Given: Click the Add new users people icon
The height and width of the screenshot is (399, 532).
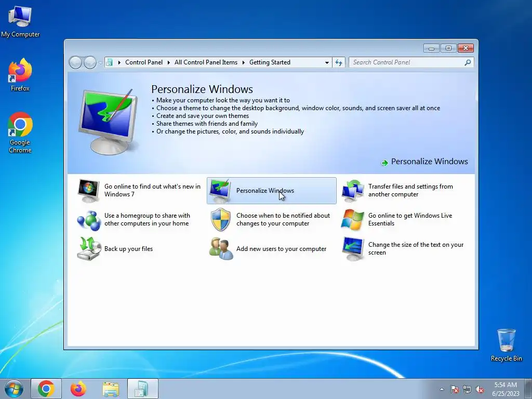Looking at the screenshot, I should point(221,249).
